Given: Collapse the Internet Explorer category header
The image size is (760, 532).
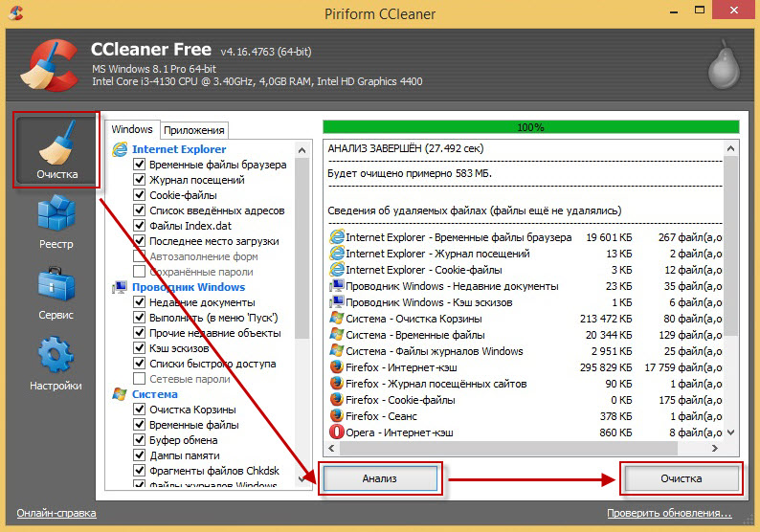Looking at the screenshot, I should (x=178, y=149).
